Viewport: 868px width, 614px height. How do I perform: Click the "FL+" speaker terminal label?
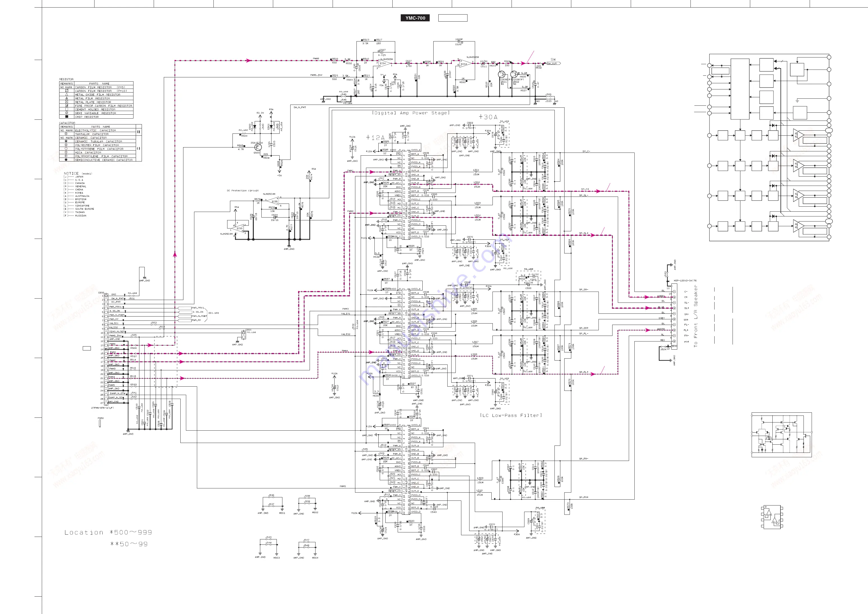687,330
